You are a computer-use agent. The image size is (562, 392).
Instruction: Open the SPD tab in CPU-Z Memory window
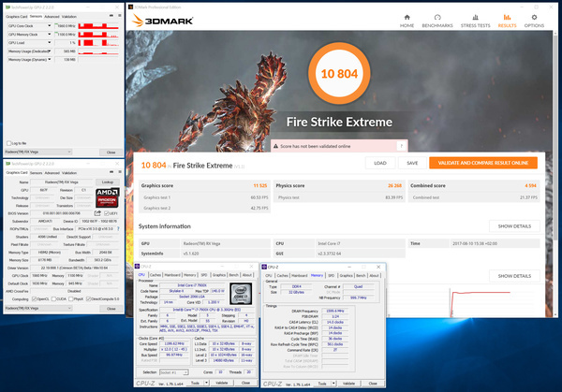[332, 275]
